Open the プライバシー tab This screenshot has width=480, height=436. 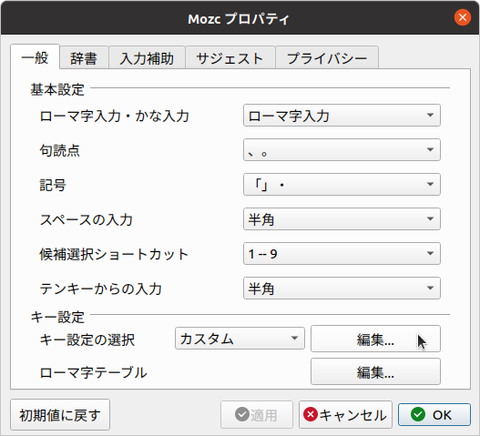click(327, 58)
